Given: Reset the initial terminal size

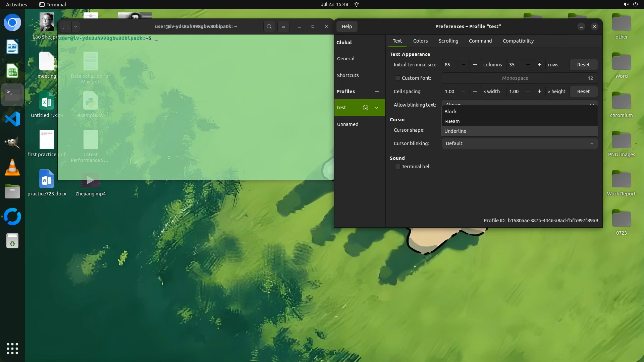Looking at the screenshot, I should (583, 65).
